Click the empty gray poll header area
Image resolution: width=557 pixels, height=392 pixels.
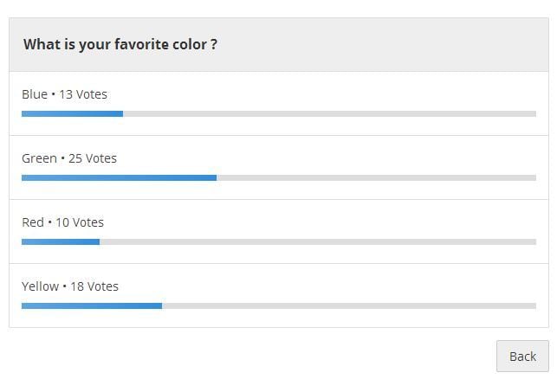click(x=390, y=44)
